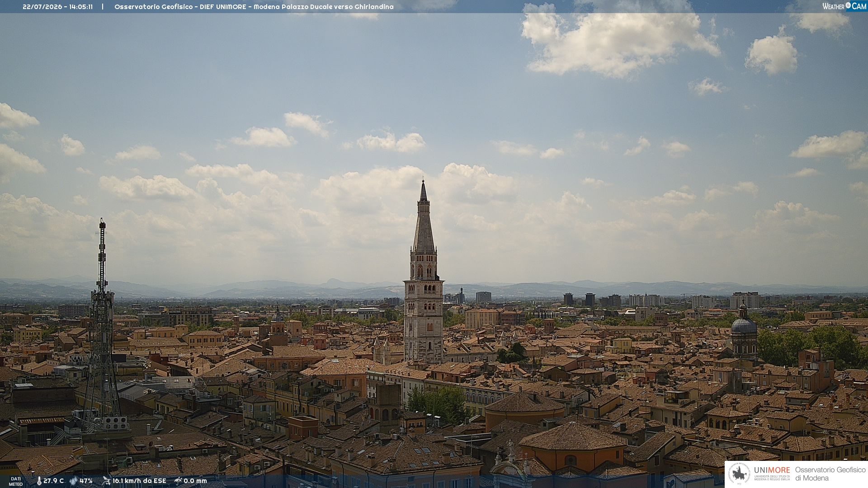Select the 27.9 C temperature reading
Screen dimensions: 868x488
pyautogui.click(x=54, y=481)
